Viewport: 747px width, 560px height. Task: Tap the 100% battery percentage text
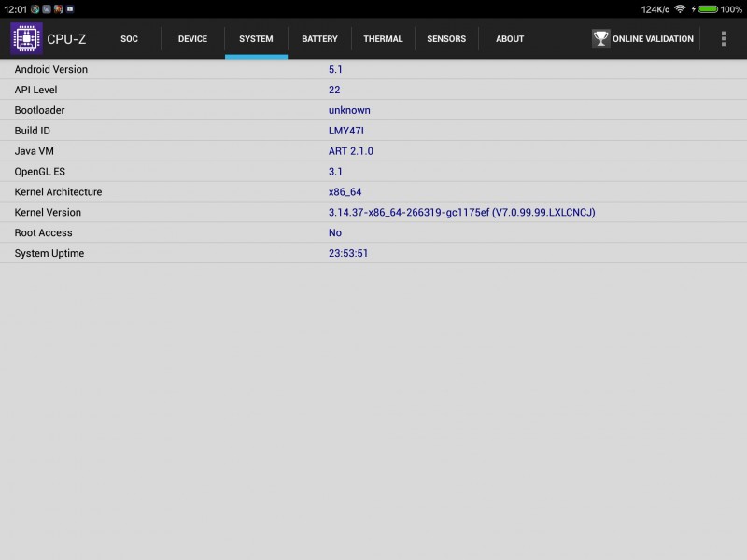pos(731,9)
